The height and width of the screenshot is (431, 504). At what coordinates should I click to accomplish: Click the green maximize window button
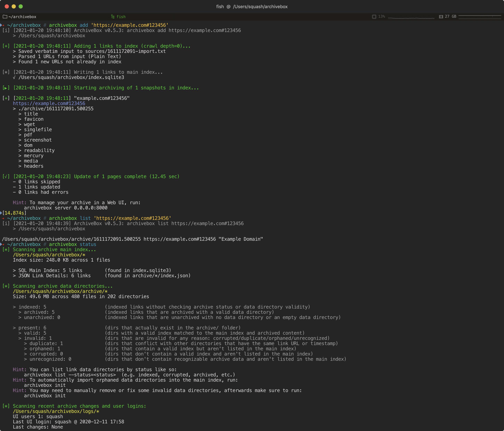tap(21, 7)
